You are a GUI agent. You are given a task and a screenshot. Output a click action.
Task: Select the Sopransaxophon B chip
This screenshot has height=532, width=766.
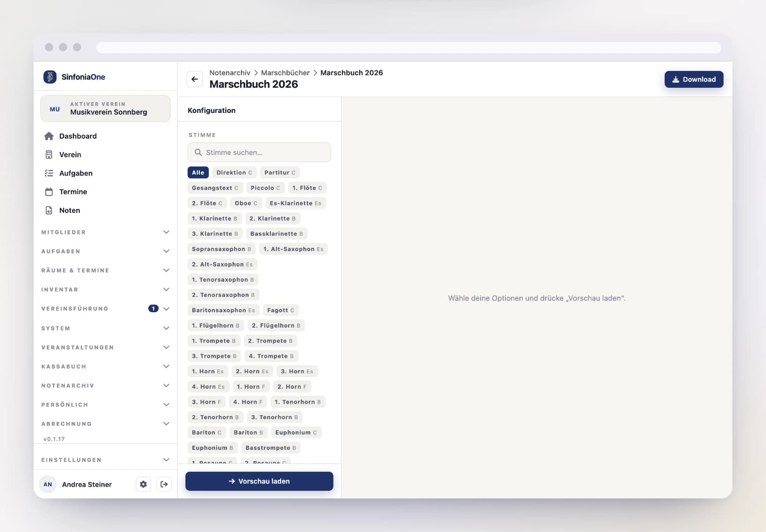221,249
